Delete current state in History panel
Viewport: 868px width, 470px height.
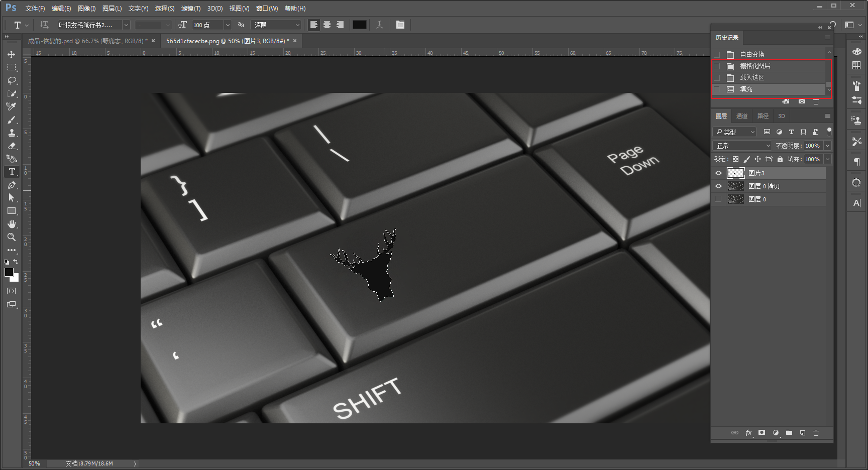point(816,101)
